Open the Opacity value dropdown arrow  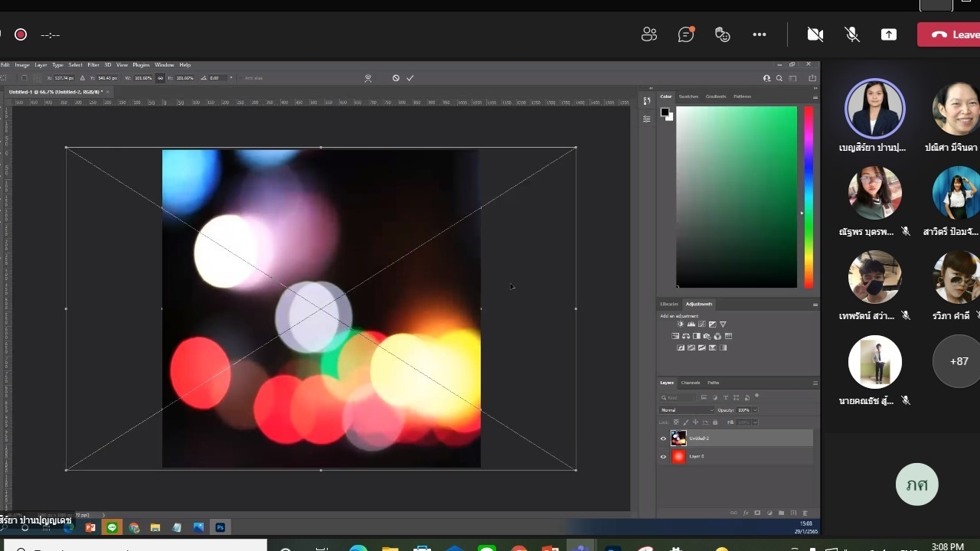(756, 410)
